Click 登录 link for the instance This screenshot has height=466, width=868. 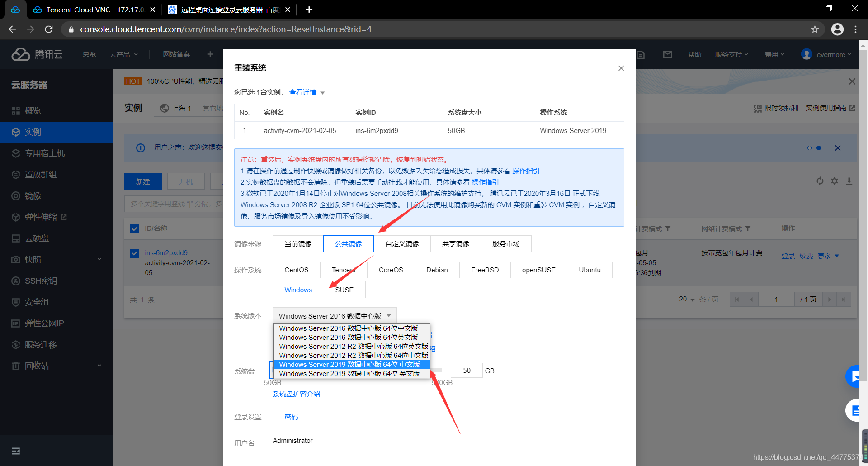[788, 256]
